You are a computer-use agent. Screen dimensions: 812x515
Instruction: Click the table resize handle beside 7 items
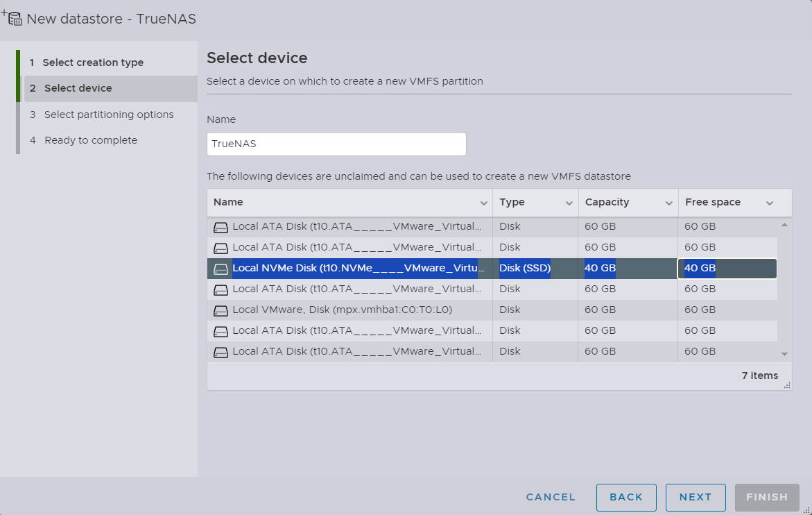pyautogui.click(x=786, y=385)
